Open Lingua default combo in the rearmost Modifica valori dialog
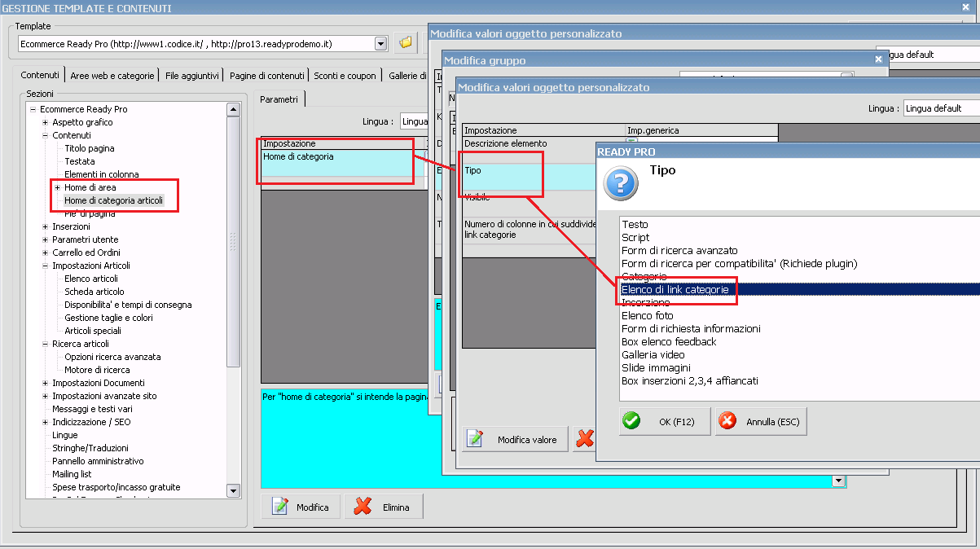 click(928, 55)
